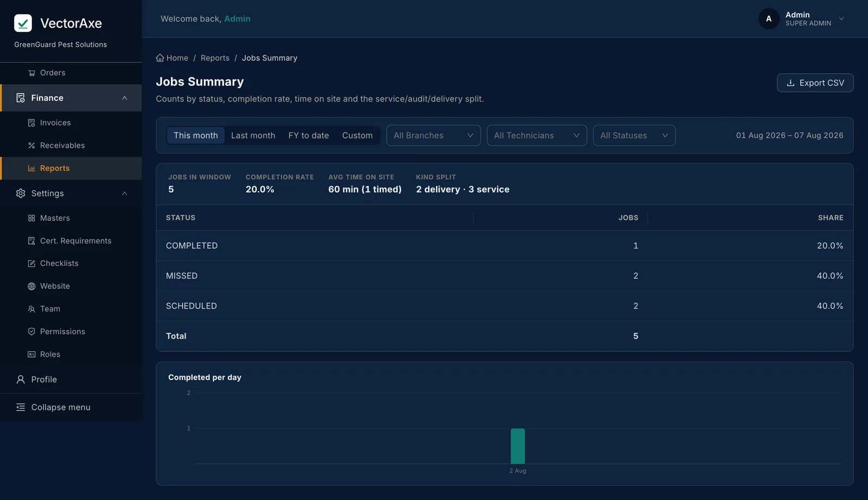Viewport: 868px width, 500px height.
Task: Follow the Reports breadcrumb link
Action: (x=215, y=58)
